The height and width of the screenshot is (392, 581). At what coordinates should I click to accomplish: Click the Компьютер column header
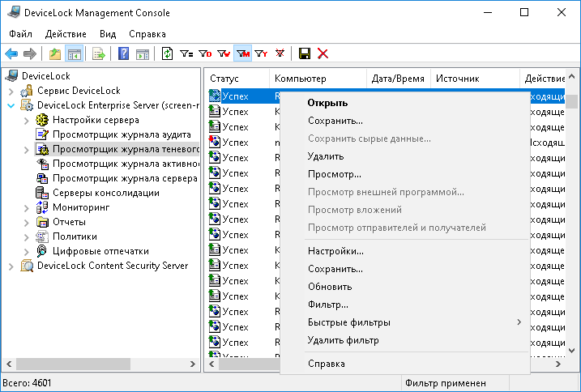pos(300,79)
